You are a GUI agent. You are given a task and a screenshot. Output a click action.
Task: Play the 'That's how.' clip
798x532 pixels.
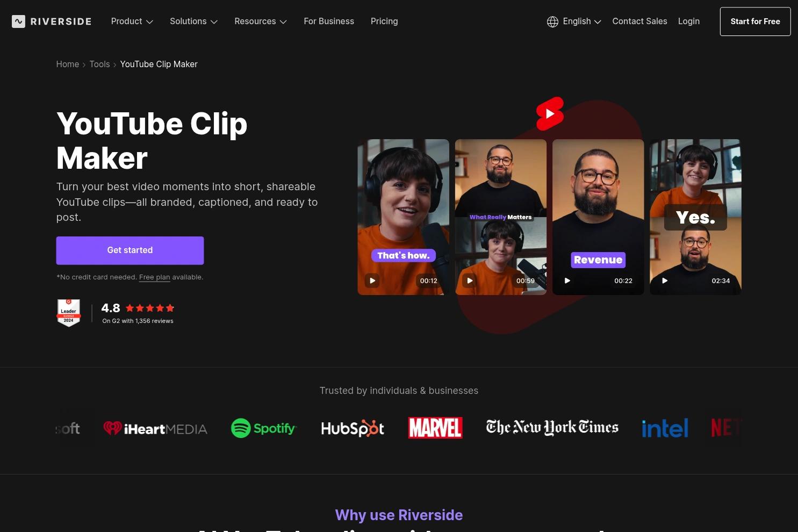pos(372,281)
